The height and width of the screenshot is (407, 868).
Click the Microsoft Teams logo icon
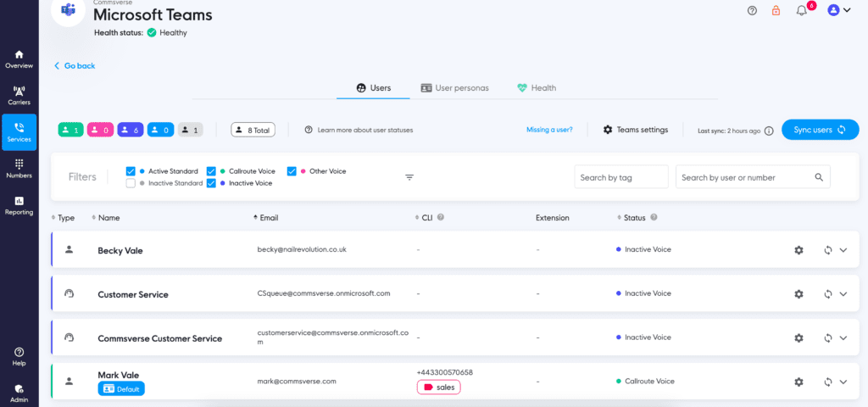[x=69, y=9]
